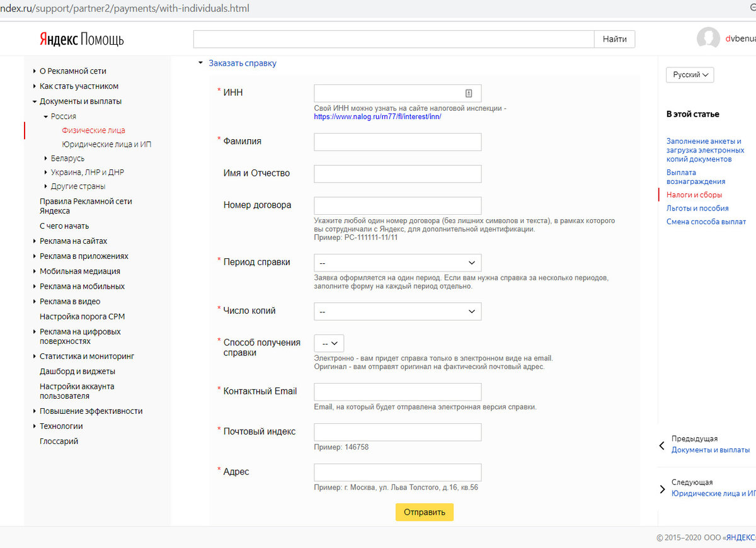
Task: Click the Следующая right arrow icon
Action: coord(662,489)
